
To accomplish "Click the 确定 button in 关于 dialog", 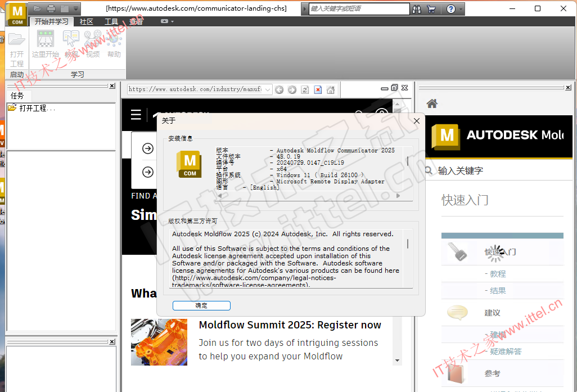I will [202, 305].
